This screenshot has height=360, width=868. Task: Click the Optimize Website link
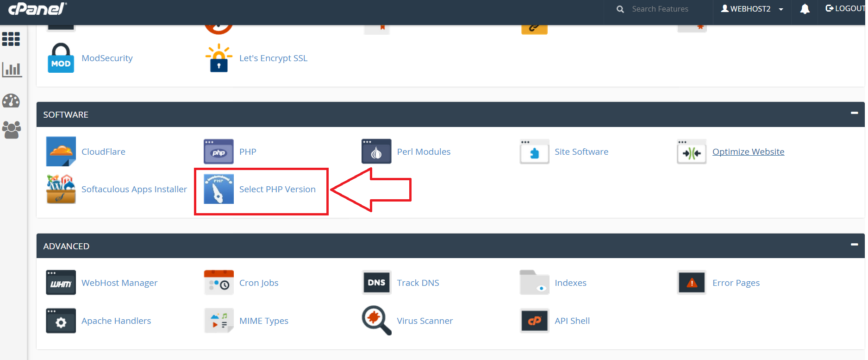pos(748,152)
